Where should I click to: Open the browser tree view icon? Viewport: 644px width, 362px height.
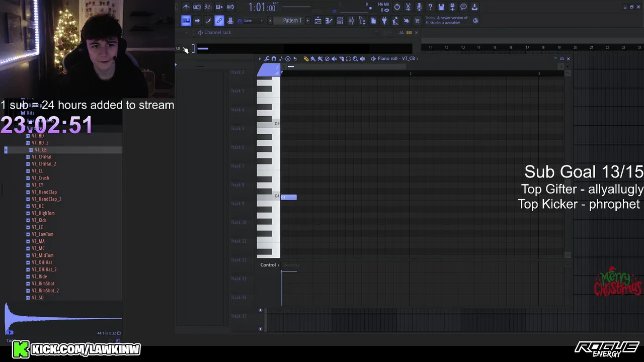tap(362, 21)
